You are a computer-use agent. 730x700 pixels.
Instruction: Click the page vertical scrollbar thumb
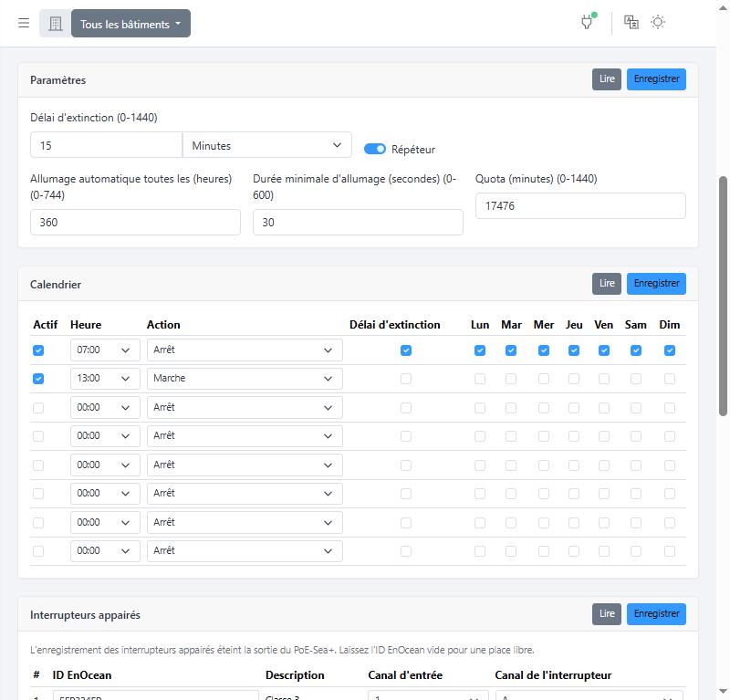[x=723, y=296]
